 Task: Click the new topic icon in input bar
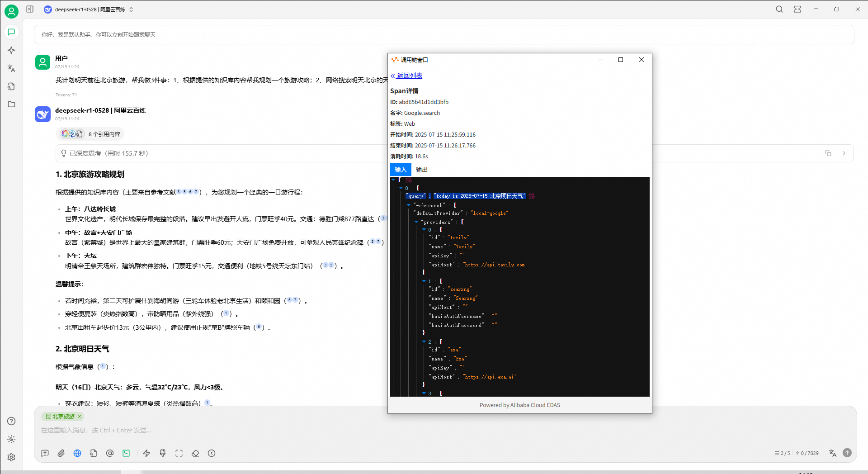pos(45,453)
